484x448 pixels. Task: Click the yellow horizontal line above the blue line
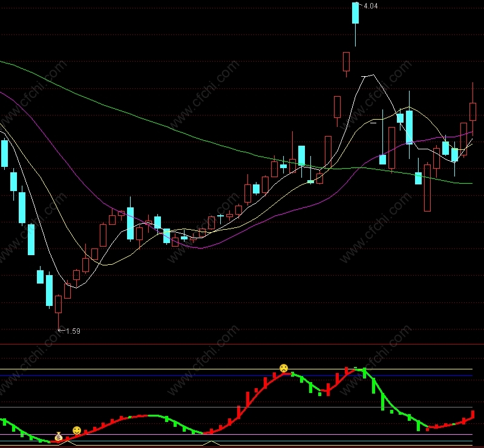[236, 369]
